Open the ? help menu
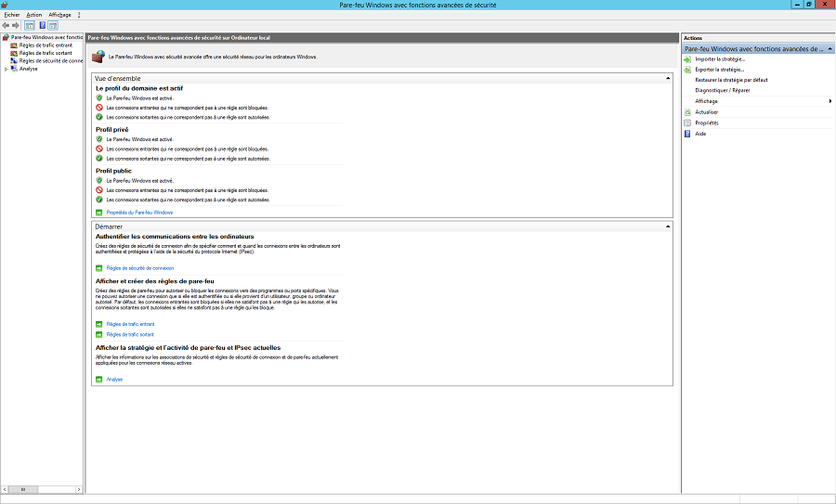The image size is (836, 504). [x=79, y=15]
